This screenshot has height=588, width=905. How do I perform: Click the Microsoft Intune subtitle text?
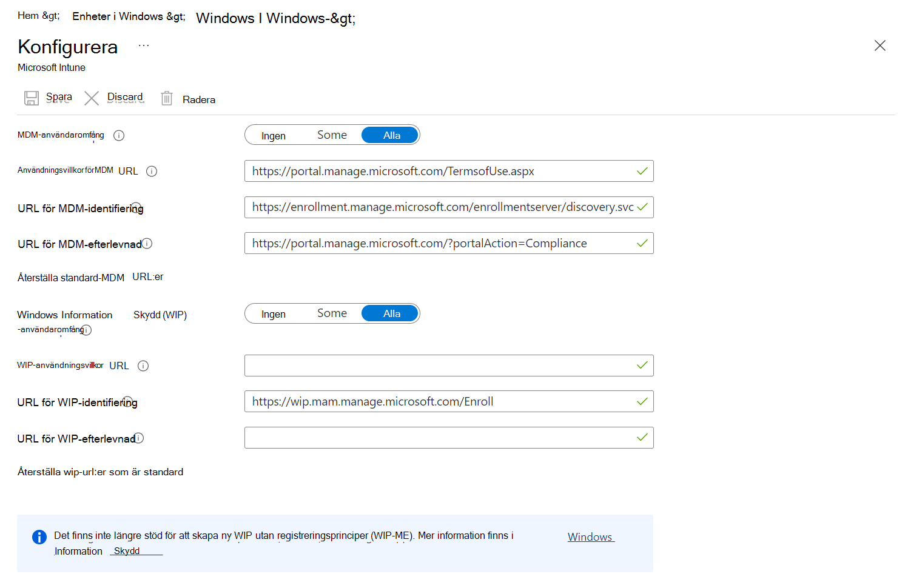pos(52,68)
